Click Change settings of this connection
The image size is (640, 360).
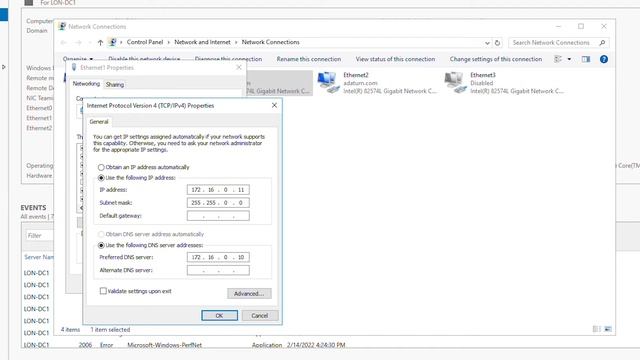496,59
